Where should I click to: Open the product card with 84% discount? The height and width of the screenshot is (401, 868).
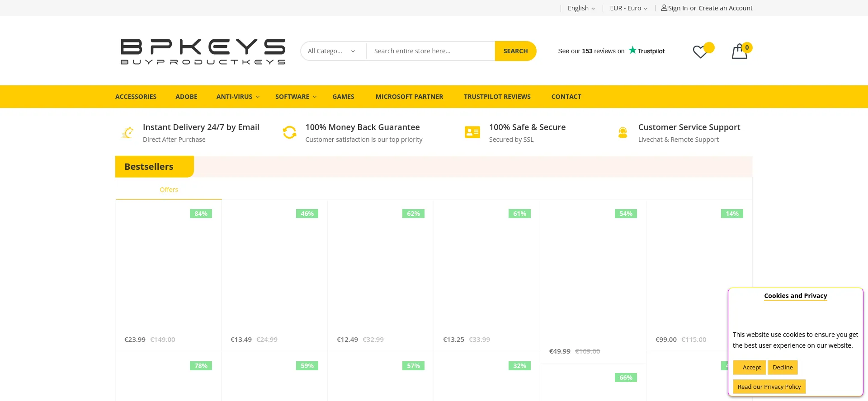168,276
